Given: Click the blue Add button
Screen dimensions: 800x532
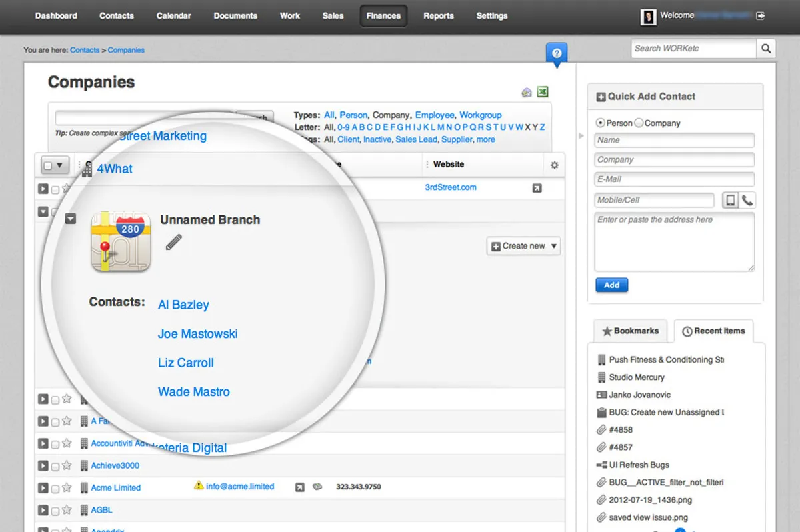Looking at the screenshot, I should pos(612,285).
